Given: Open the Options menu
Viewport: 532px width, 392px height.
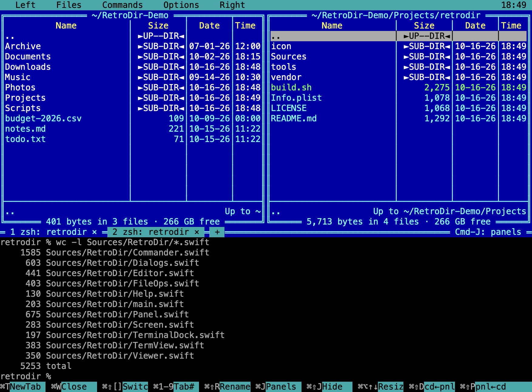Looking at the screenshot, I should pos(181,5).
